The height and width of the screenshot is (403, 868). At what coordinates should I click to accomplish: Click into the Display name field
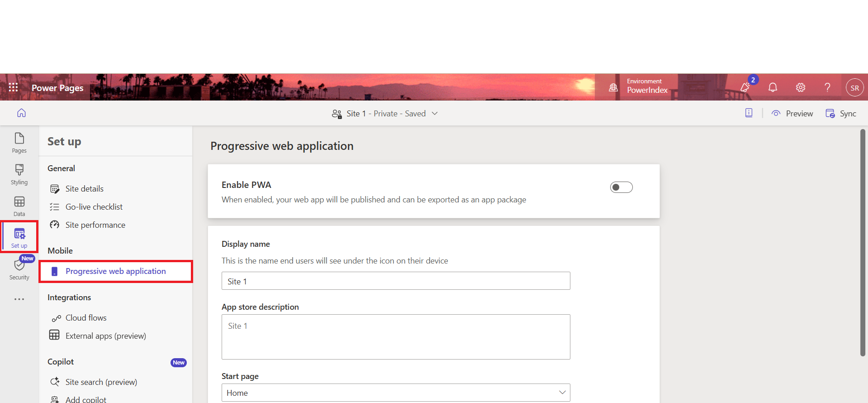tap(395, 281)
